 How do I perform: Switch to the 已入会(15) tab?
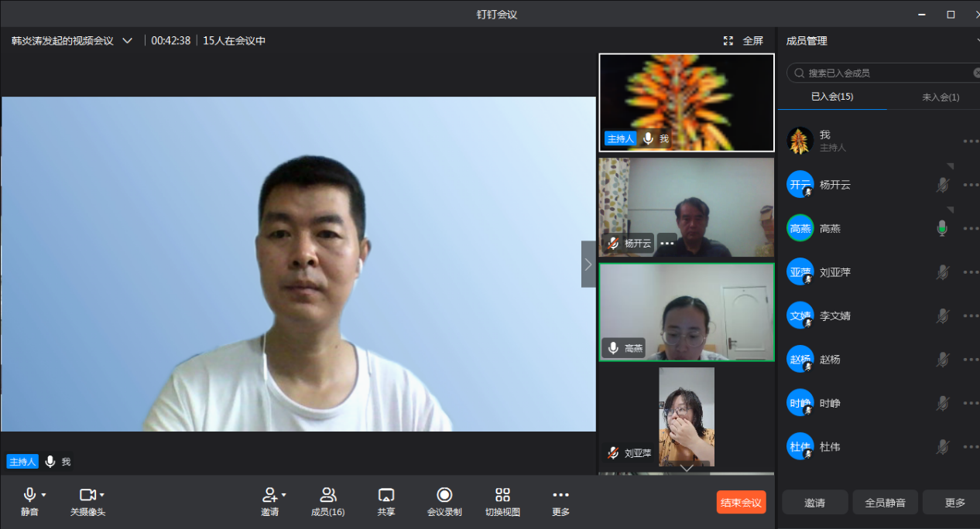[x=832, y=97]
